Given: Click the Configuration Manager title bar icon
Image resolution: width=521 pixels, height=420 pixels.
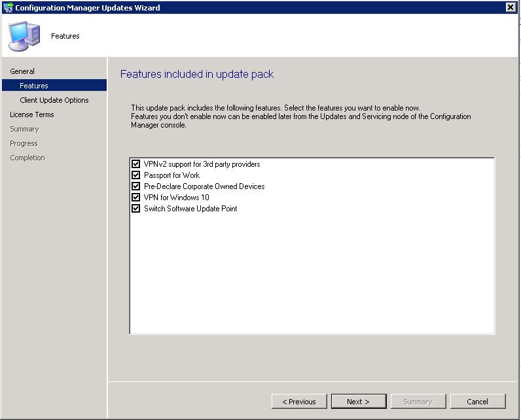Looking at the screenshot, I should [x=8, y=7].
